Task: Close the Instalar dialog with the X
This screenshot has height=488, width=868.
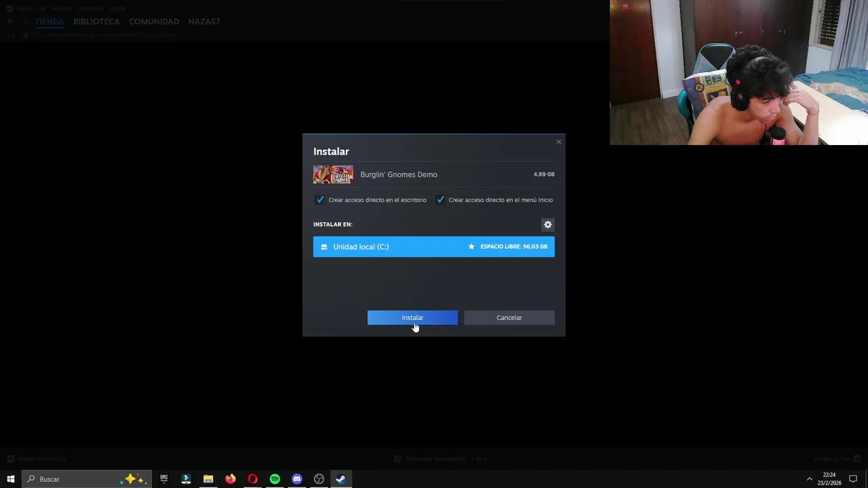Action: pos(559,142)
